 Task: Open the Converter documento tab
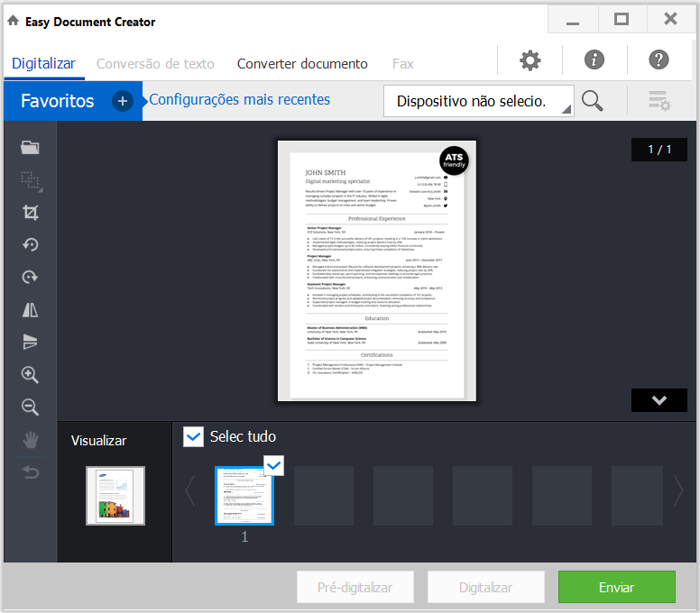click(x=302, y=64)
